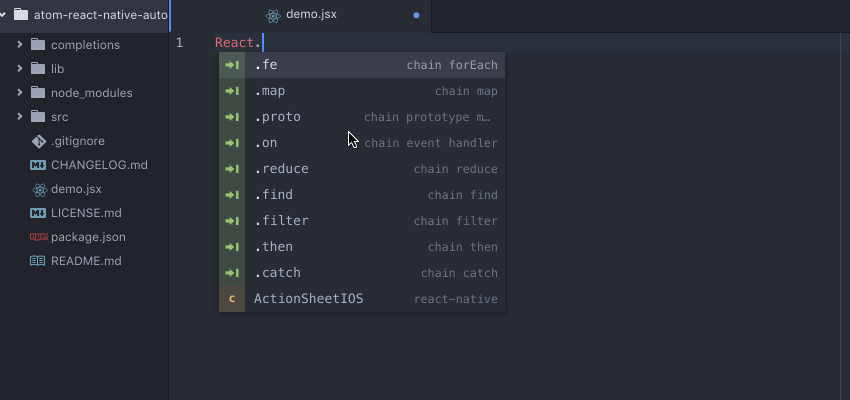
Task: Click the modified dot on demo.jsx tab
Action: pyautogui.click(x=417, y=16)
